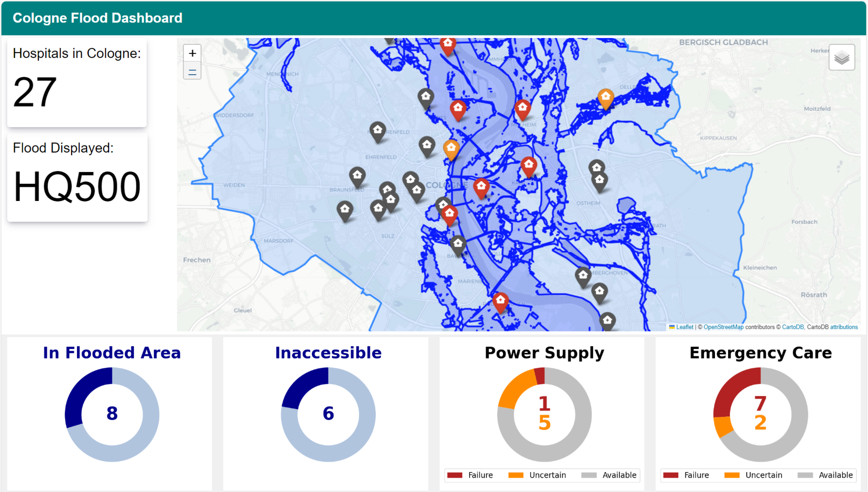
Task: Click the CartoDB attributions link
Action: pyautogui.click(x=843, y=327)
